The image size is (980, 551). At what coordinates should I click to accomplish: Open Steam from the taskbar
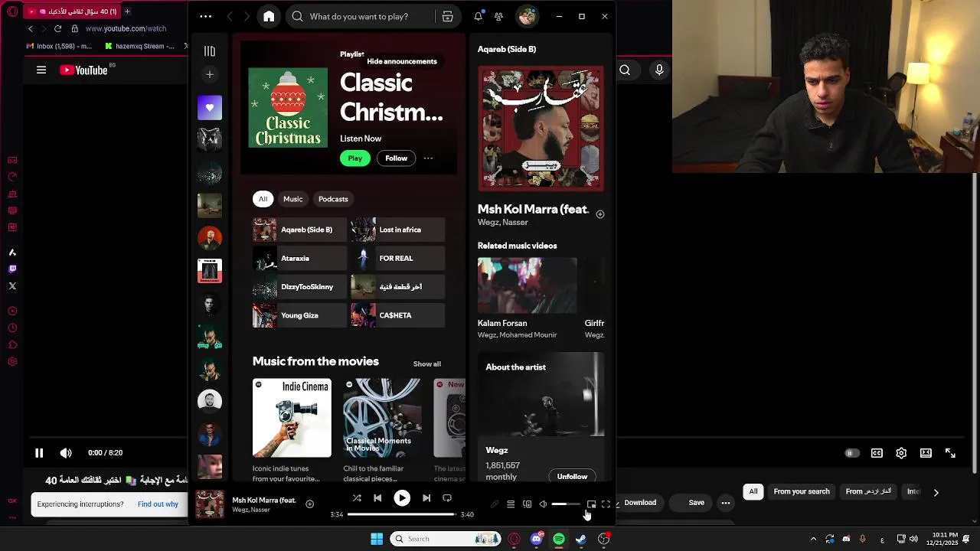click(x=581, y=539)
